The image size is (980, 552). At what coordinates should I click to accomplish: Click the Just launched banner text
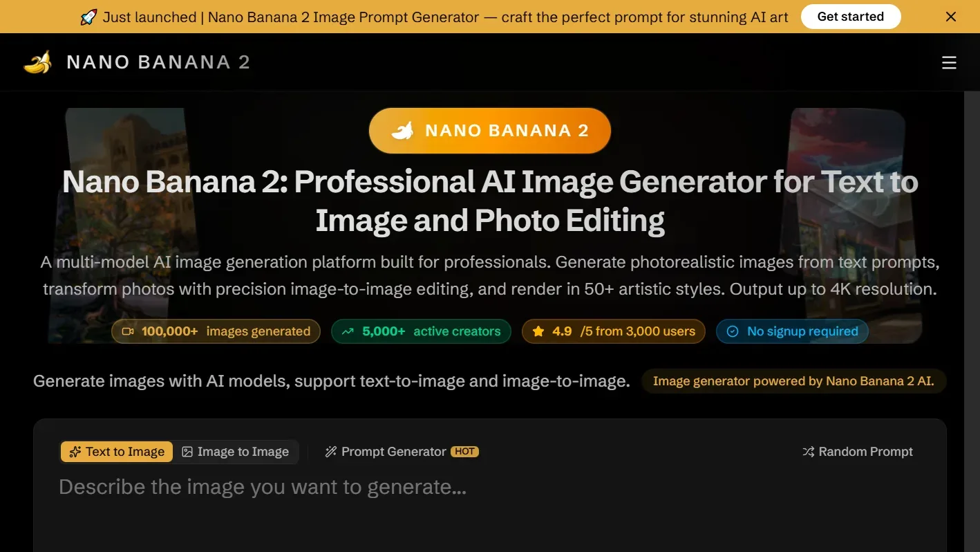pyautogui.click(x=446, y=17)
